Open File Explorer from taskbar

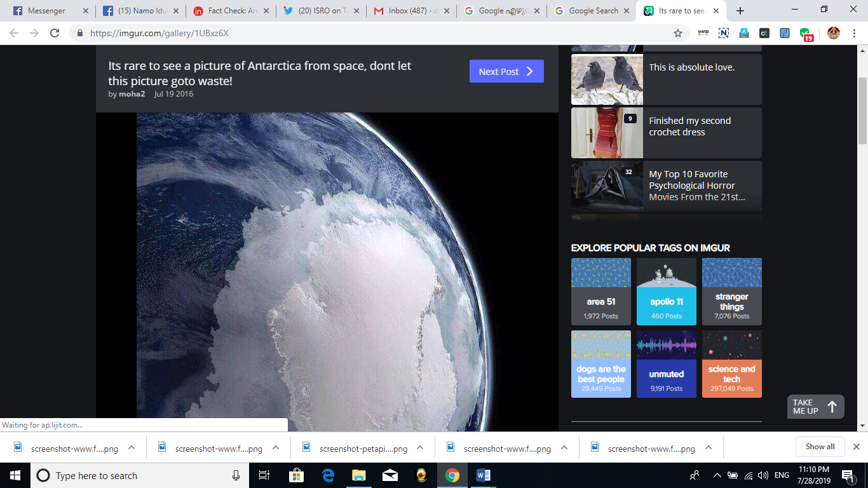pos(359,475)
